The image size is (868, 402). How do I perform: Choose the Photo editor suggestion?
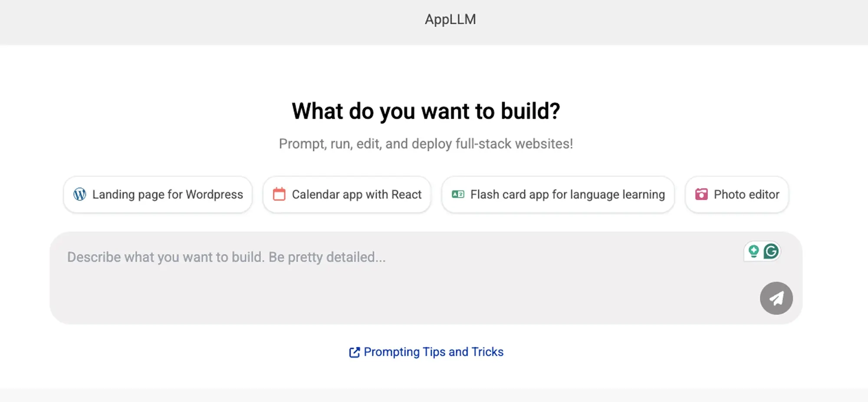[x=737, y=194]
